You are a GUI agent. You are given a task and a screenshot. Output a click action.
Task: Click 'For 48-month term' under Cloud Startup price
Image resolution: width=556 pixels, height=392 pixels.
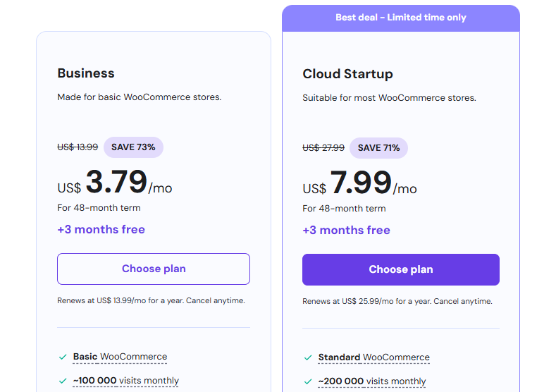(344, 209)
